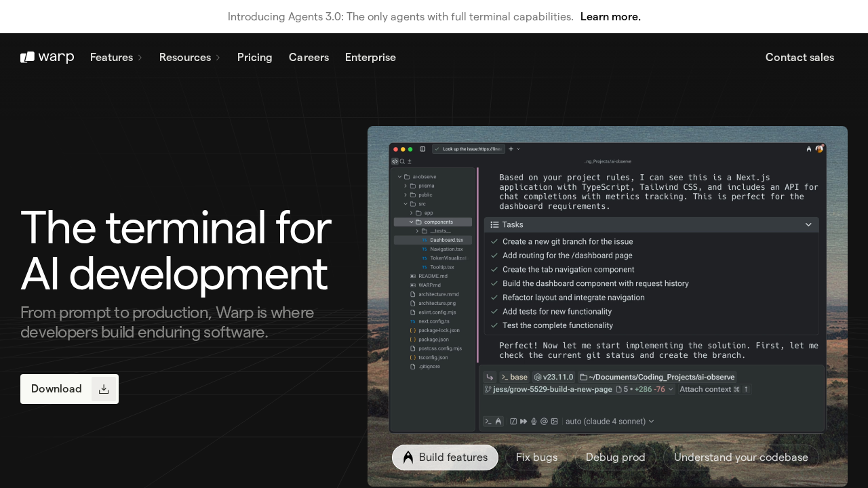Click the 'Learn more.' link in the banner
This screenshot has height=488, width=868.
coord(610,16)
